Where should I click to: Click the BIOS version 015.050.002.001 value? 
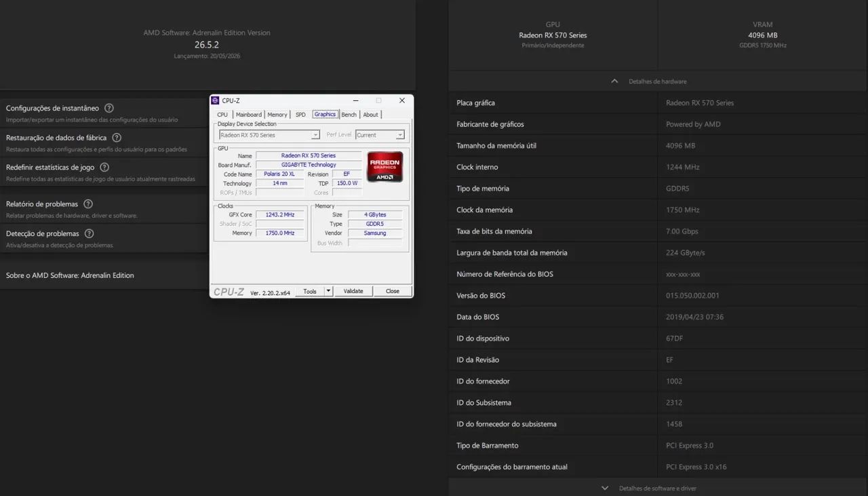coord(692,296)
